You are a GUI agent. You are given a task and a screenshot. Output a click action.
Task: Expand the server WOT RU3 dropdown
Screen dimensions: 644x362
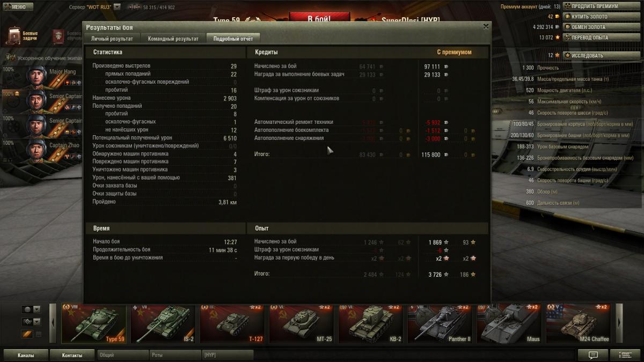[117, 7]
